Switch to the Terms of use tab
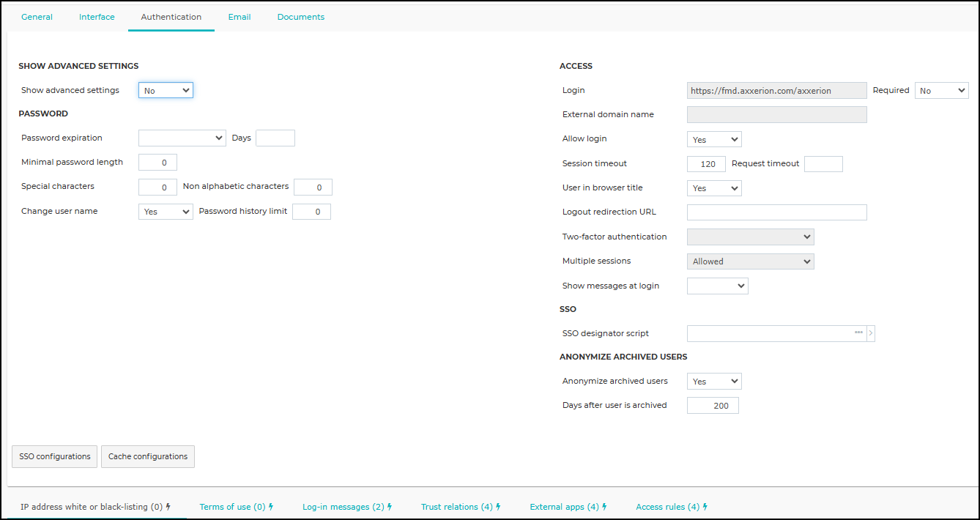The width and height of the screenshot is (980, 520). pyautogui.click(x=232, y=507)
